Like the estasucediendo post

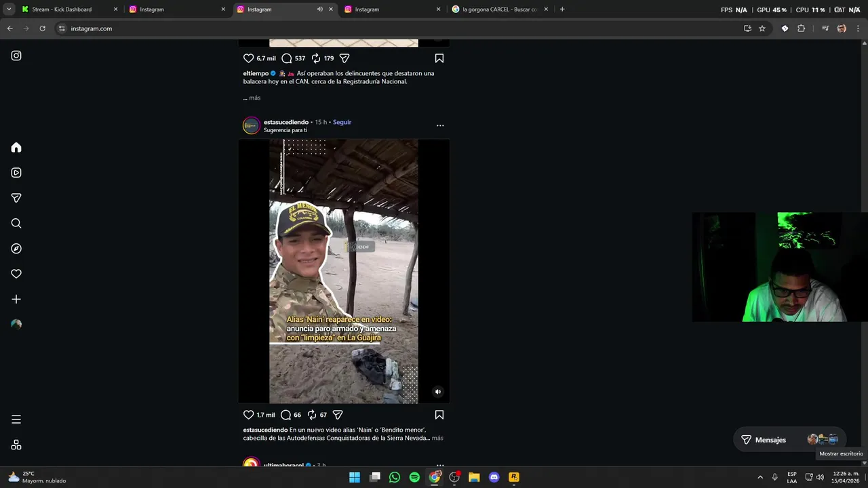click(x=248, y=415)
